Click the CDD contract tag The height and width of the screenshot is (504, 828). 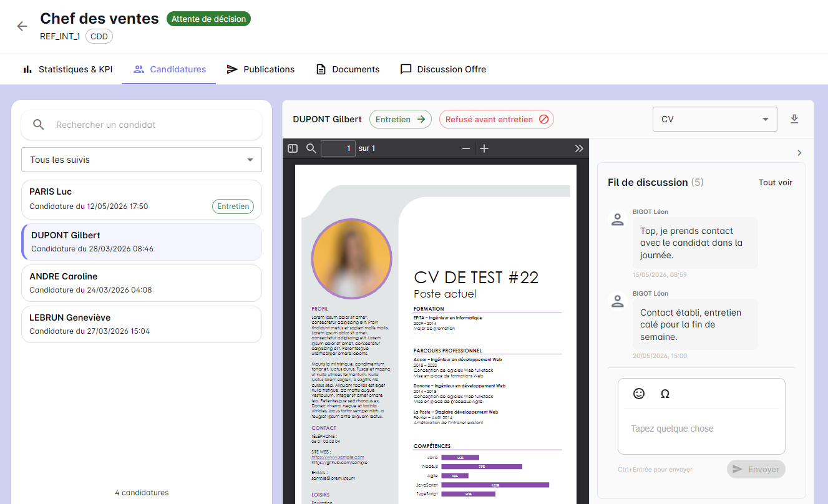(x=99, y=36)
